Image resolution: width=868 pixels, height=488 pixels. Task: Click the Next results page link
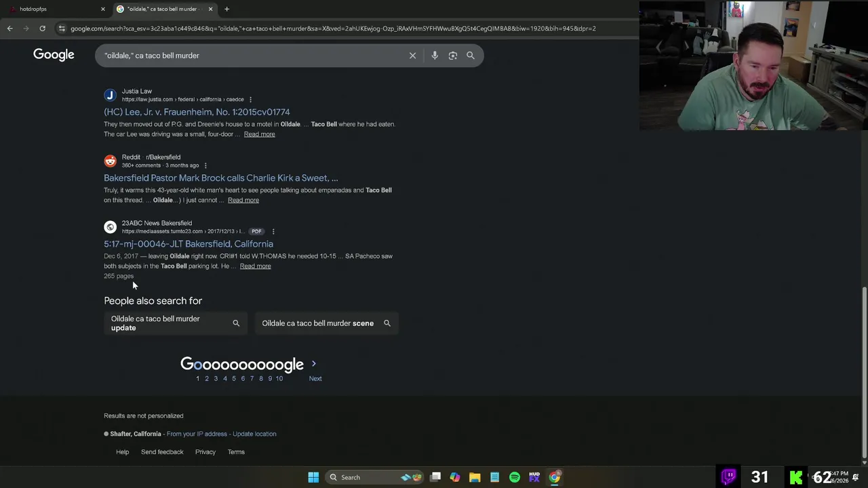click(315, 378)
